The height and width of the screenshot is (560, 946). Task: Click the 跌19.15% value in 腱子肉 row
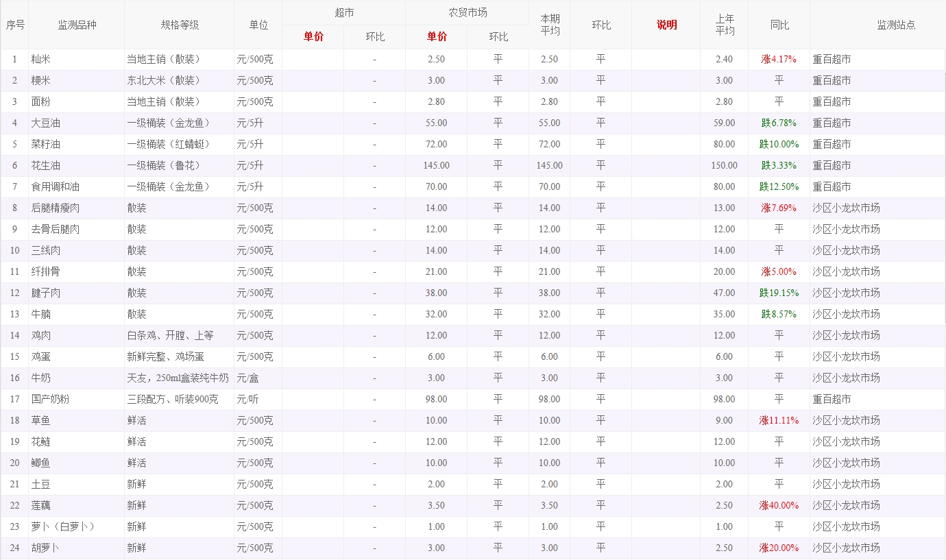tap(779, 293)
